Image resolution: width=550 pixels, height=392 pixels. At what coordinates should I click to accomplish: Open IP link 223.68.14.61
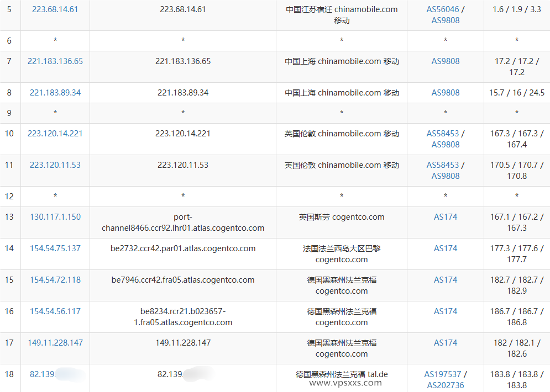(55, 9)
